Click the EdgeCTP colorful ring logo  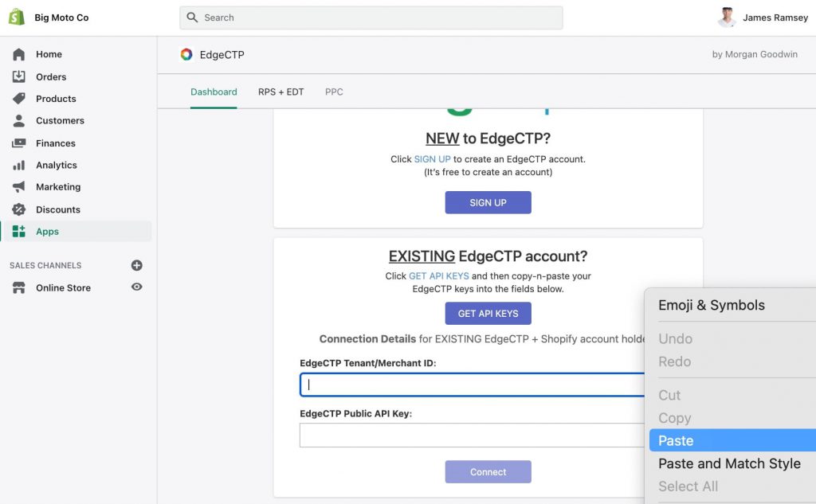pos(186,54)
